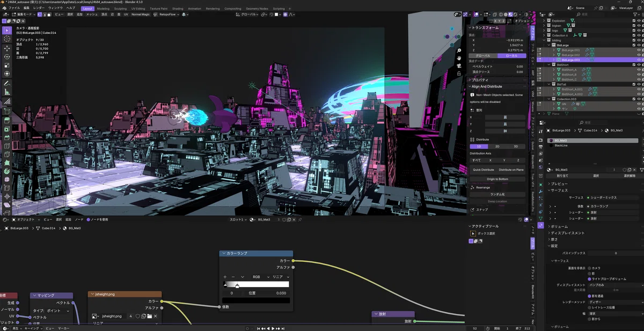This screenshot has height=331, width=644.
Task: Open the ファイル menu
Action: click(14, 9)
